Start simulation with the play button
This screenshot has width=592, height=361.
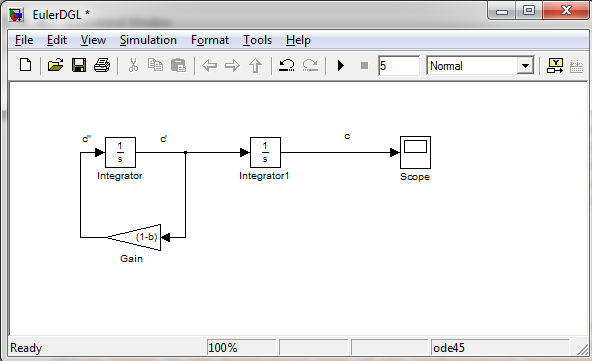click(341, 66)
